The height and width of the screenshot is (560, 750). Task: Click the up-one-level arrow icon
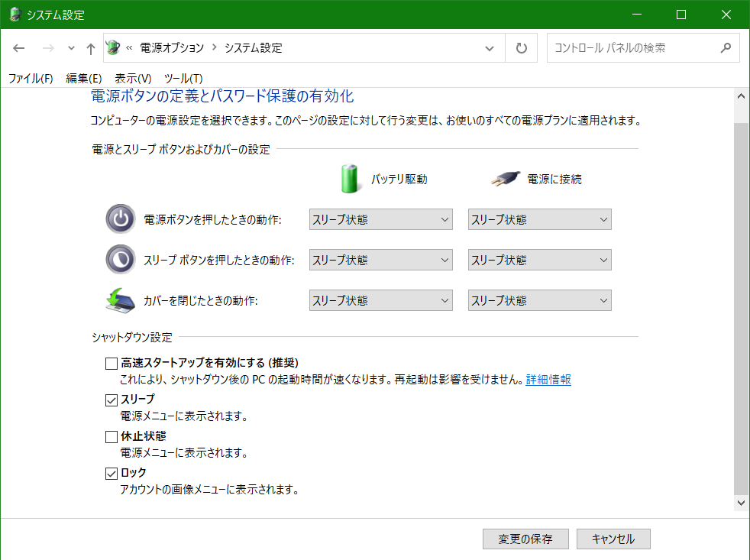tap(91, 48)
